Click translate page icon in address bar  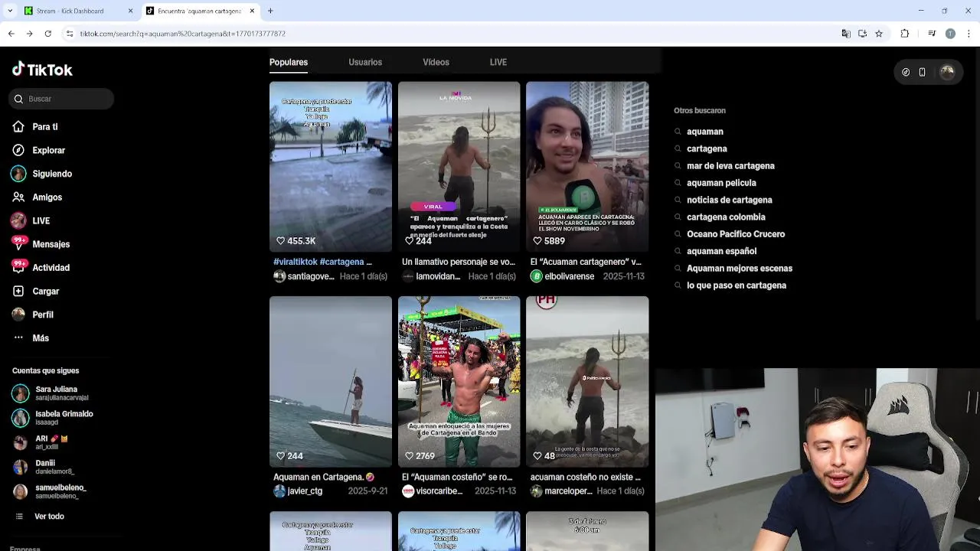[846, 34]
